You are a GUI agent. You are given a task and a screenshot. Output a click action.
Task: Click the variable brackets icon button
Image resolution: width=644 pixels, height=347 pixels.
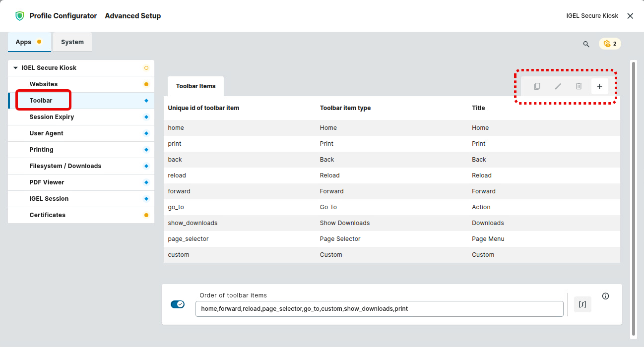582,304
